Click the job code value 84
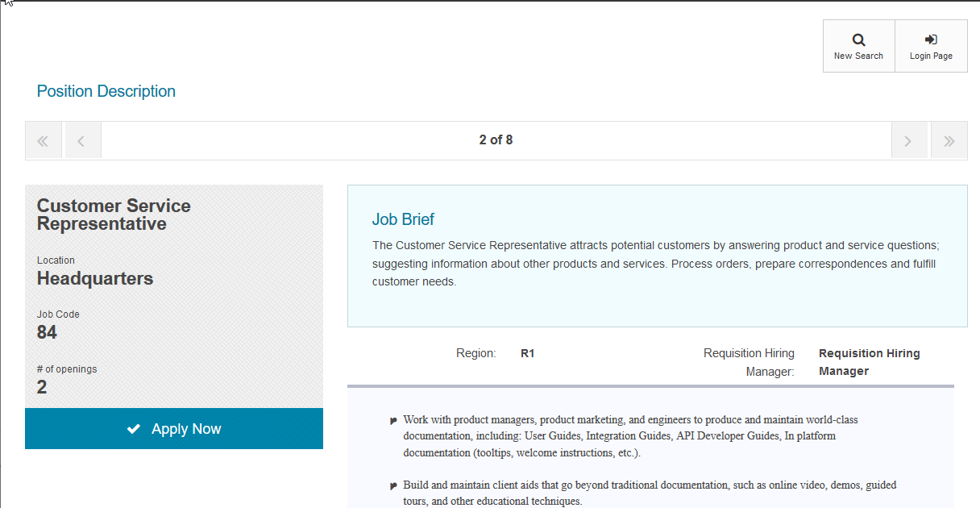The width and height of the screenshot is (980, 508). [x=47, y=332]
